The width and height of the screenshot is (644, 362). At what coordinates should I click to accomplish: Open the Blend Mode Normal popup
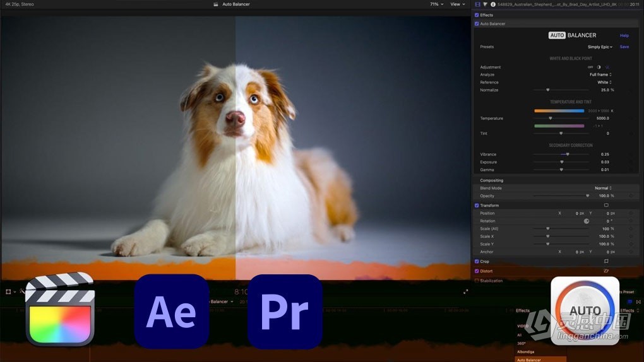pos(603,188)
